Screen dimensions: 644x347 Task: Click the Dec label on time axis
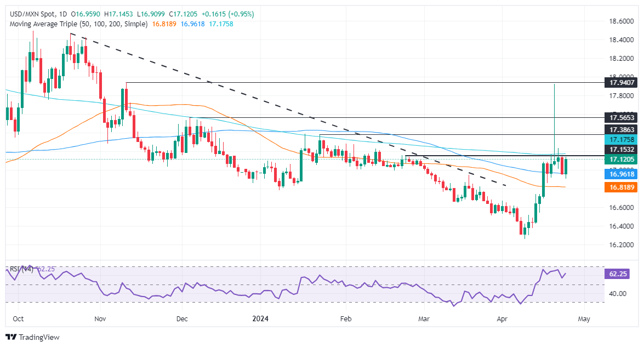click(x=182, y=318)
